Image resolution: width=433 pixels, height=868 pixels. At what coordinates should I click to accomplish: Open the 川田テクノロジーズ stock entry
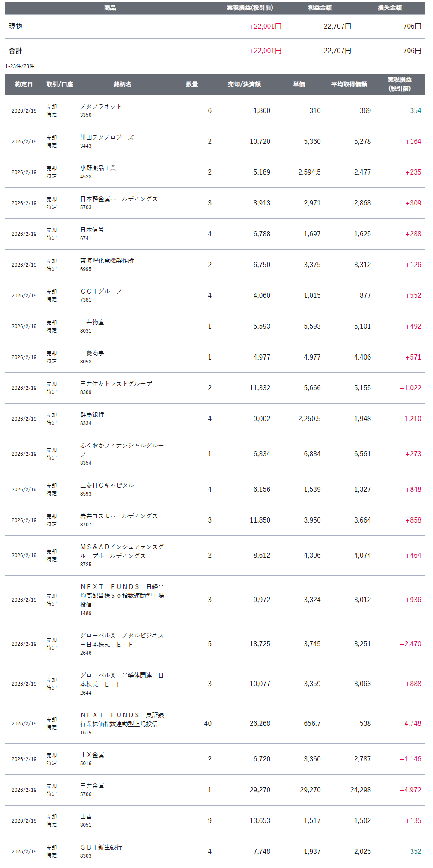107,137
